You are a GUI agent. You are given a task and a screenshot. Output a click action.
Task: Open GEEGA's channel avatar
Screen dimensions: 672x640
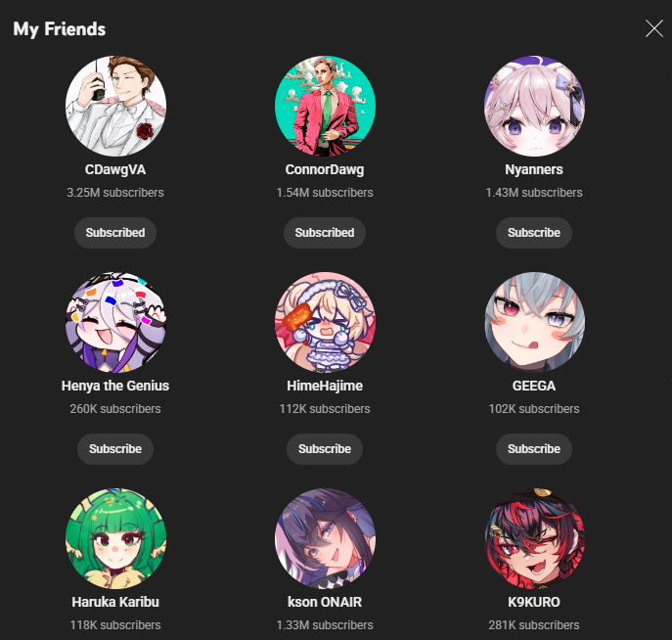[x=534, y=322]
